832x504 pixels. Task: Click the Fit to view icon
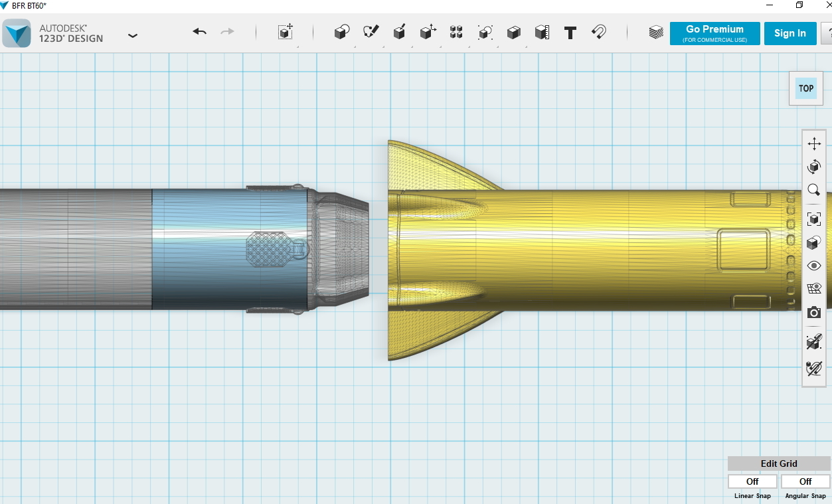pos(814,219)
